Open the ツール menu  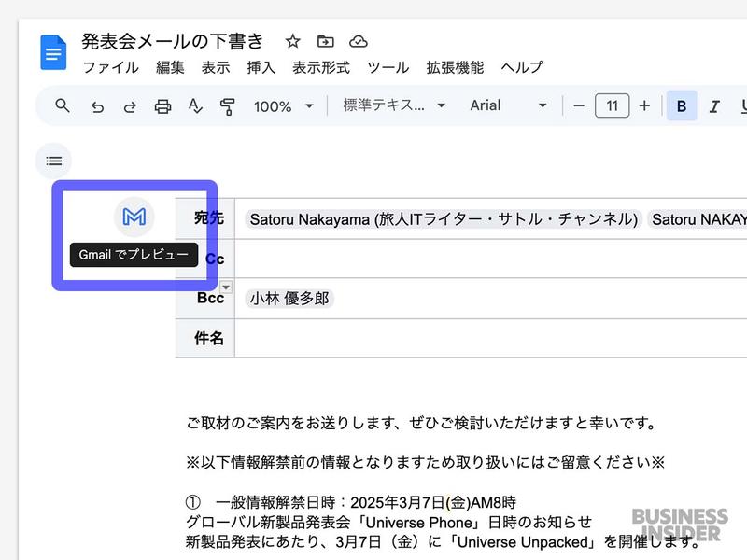pyautogui.click(x=388, y=67)
